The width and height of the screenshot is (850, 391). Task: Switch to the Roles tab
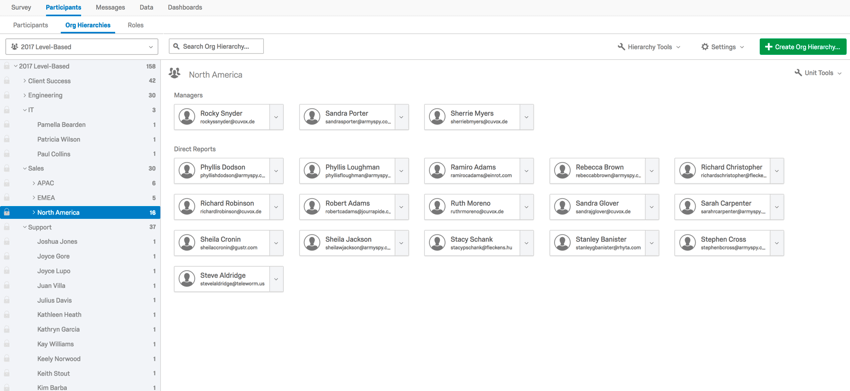[136, 25]
